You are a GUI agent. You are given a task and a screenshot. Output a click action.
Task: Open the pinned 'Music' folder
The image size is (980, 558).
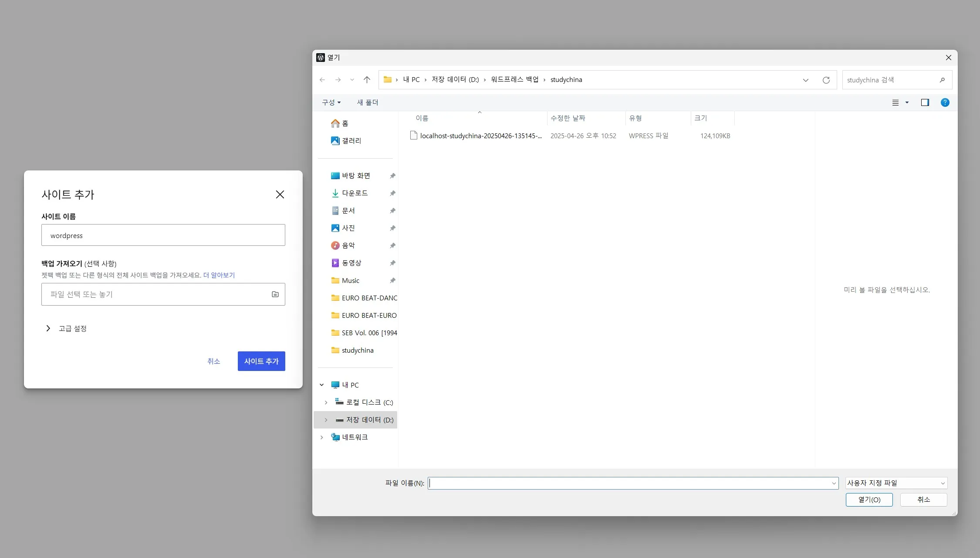346,280
